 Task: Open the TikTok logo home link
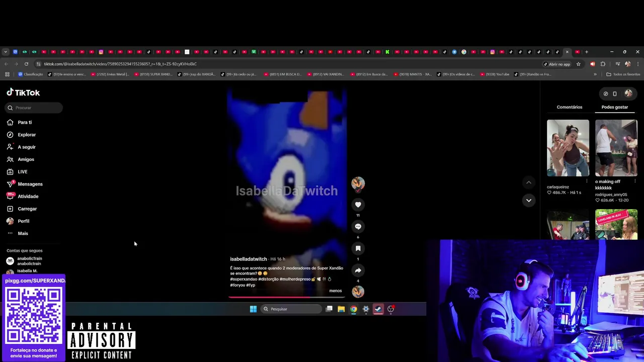(x=23, y=93)
